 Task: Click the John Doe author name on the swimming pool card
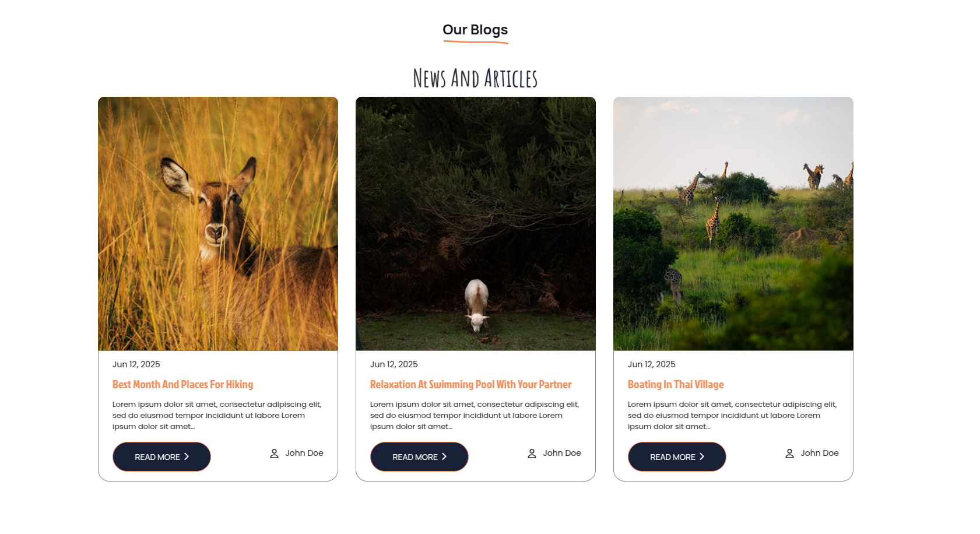[x=562, y=453]
